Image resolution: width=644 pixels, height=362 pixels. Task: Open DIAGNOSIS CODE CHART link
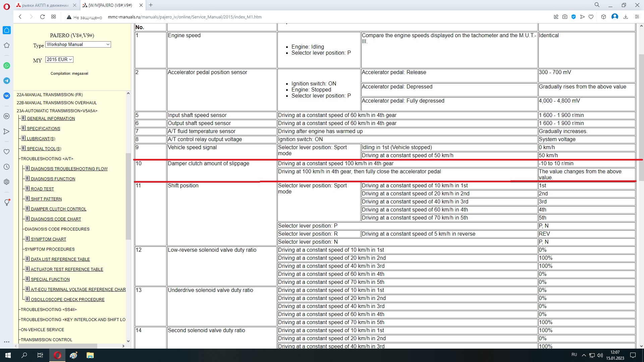pyautogui.click(x=56, y=219)
